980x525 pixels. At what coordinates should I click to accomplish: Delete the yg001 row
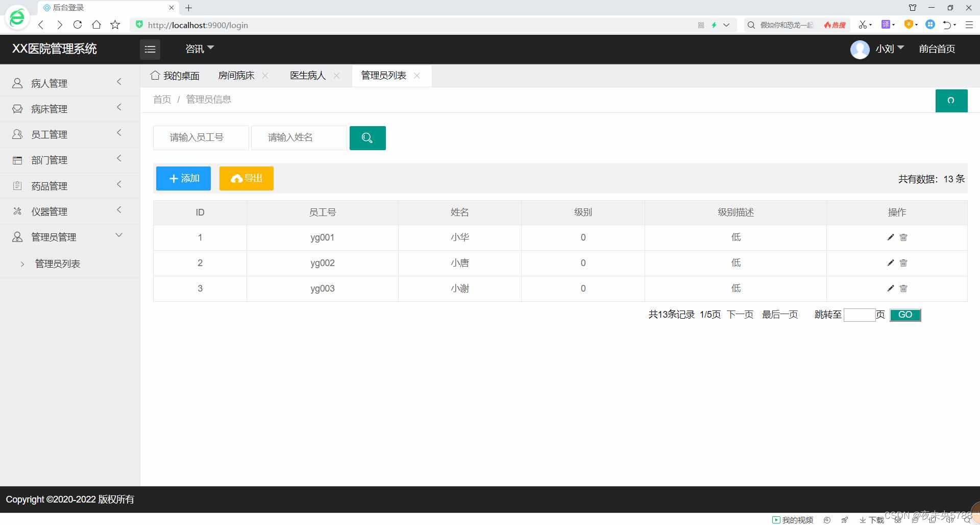(x=903, y=237)
